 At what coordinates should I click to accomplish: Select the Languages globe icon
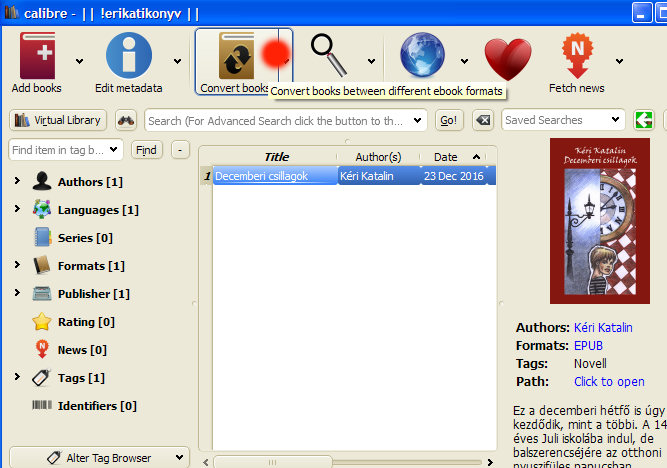click(x=42, y=209)
